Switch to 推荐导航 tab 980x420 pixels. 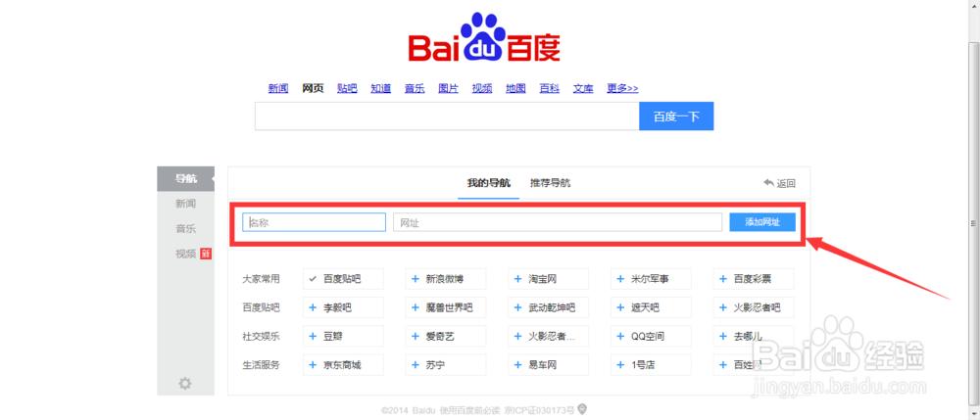pos(550,183)
